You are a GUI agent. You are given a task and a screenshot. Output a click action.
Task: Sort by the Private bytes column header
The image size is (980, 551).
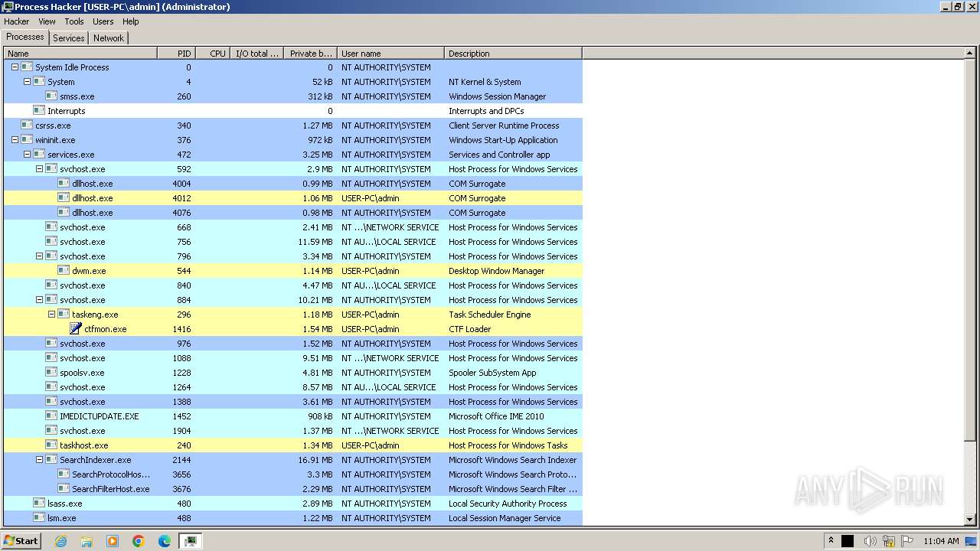pos(310,54)
